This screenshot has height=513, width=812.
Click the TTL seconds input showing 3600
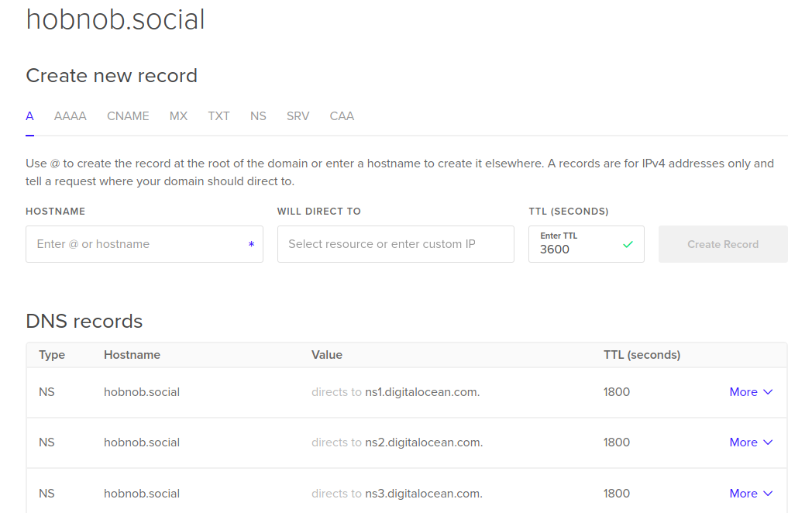pyautogui.click(x=577, y=250)
